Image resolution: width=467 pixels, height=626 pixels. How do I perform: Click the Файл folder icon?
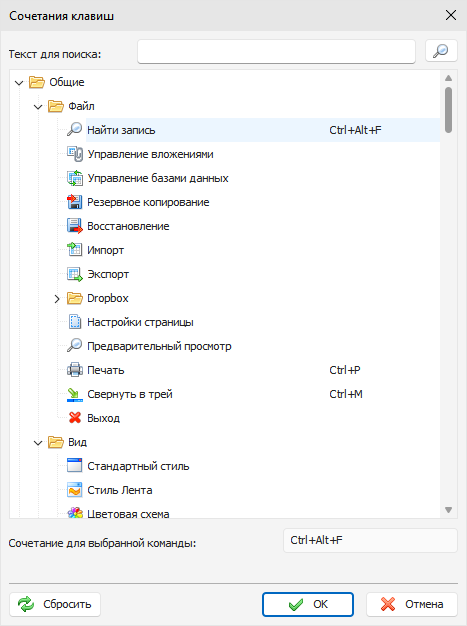pyautogui.click(x=56, y=106)
